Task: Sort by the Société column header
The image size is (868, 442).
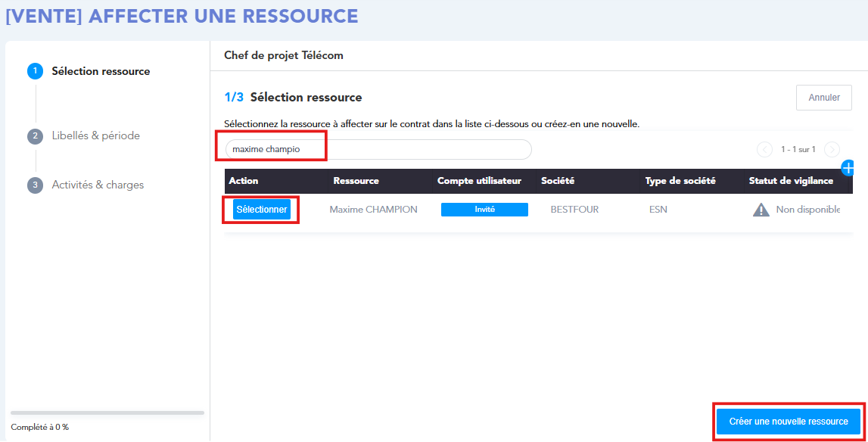Action: coord(558,181)
